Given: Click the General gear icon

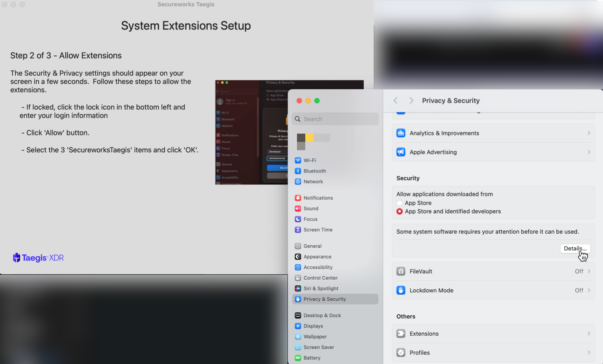Looking at the screenshot, I should click(x=298, y=246).
